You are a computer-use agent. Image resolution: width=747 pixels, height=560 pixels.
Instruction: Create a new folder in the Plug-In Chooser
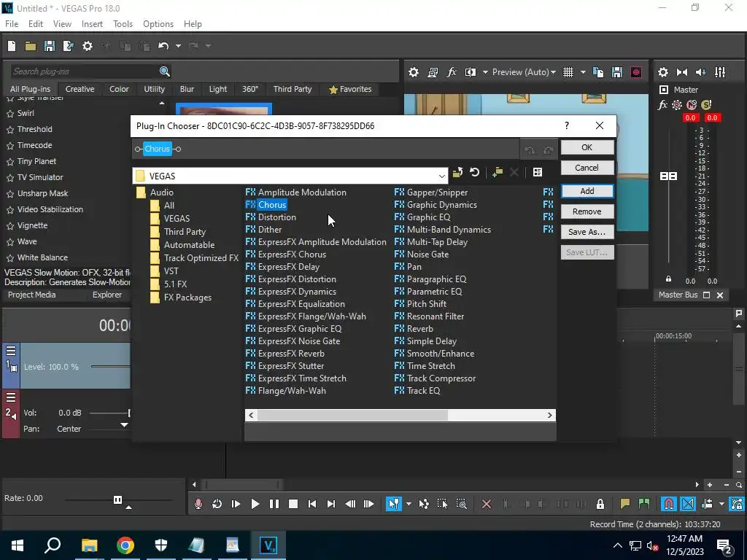(x=498, y=172)
